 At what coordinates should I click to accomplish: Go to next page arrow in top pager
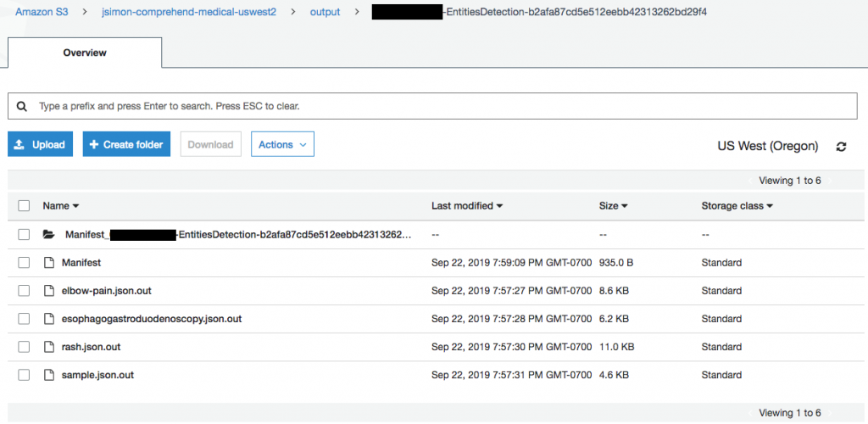coord(829,181)
